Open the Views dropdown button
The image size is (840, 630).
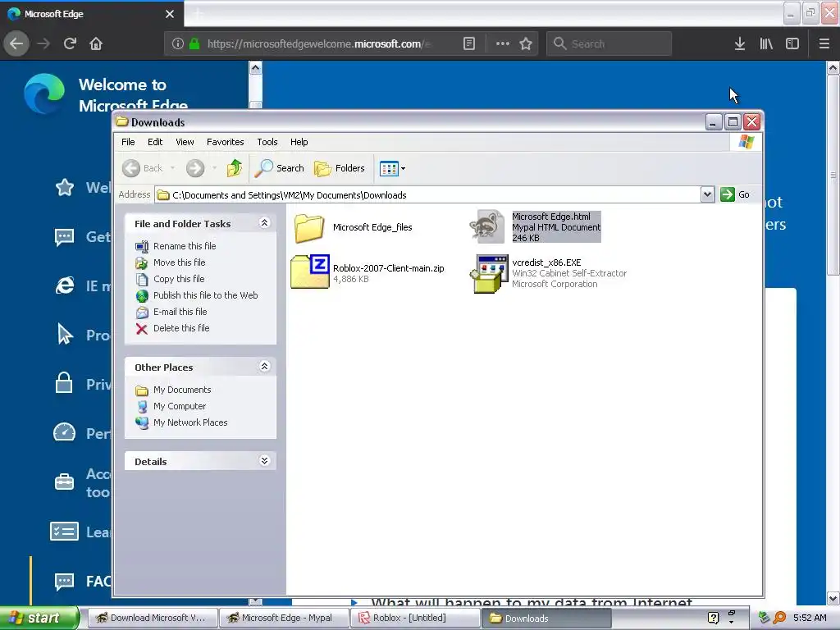tap(393, 168)
